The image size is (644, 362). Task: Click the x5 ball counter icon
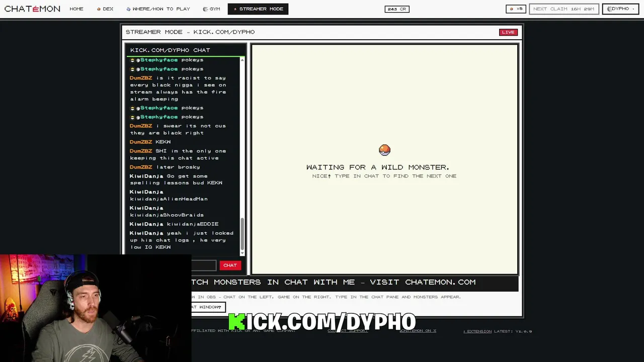[x=516, y=9]
